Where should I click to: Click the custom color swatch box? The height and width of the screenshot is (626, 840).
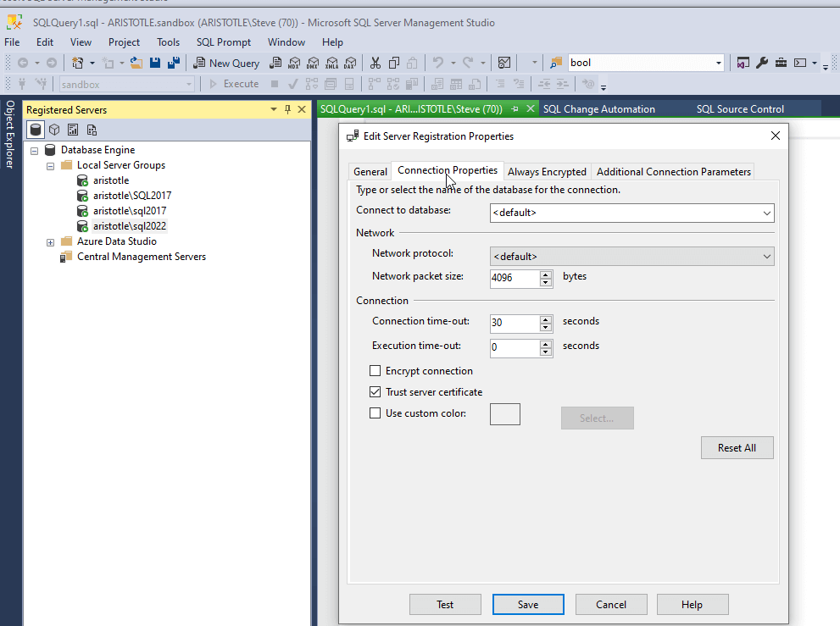505,414
